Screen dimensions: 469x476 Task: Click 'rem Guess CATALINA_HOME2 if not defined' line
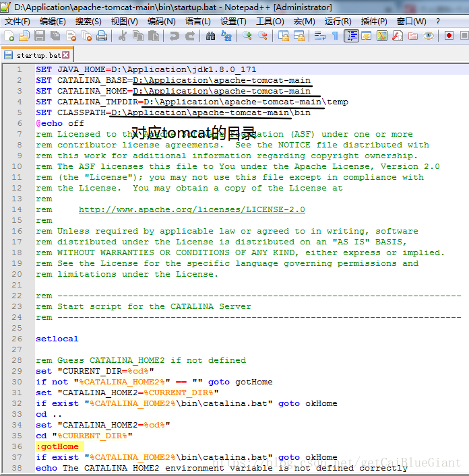coord(141,360)
